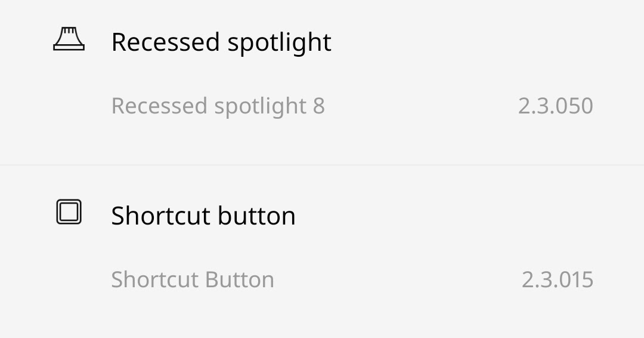Choose the Shortcut button category title
This screenshot has height=338, width=644.
coord(203,216)
